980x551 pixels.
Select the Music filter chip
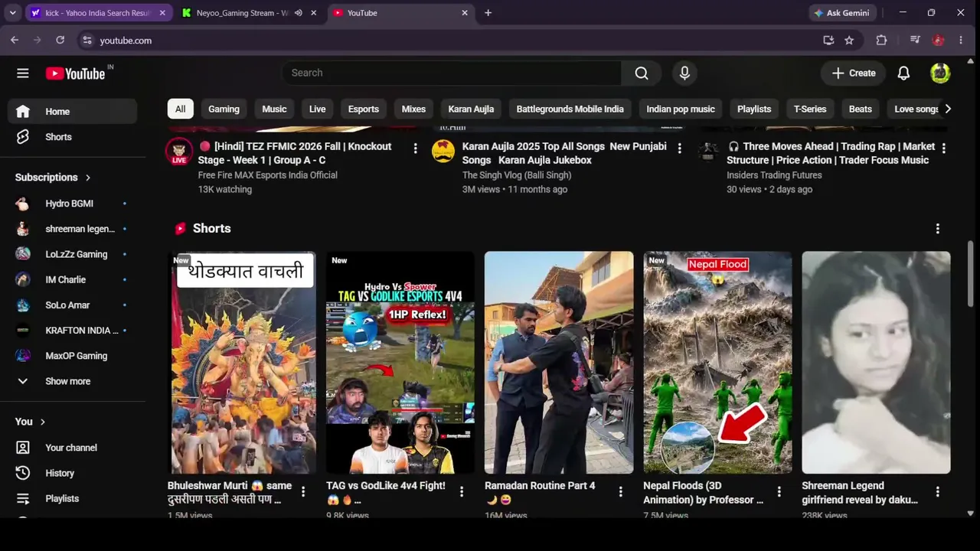click(274, 109)
